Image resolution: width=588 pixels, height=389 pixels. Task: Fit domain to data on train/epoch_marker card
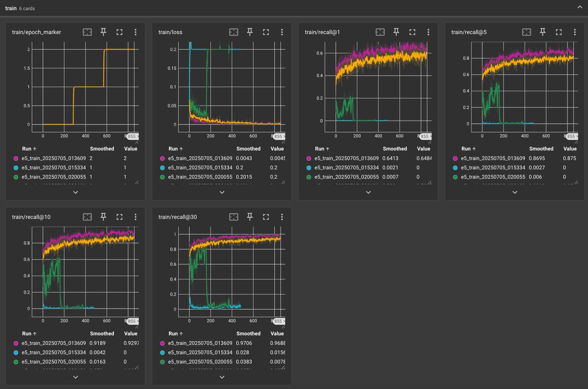tap(87, 32)
